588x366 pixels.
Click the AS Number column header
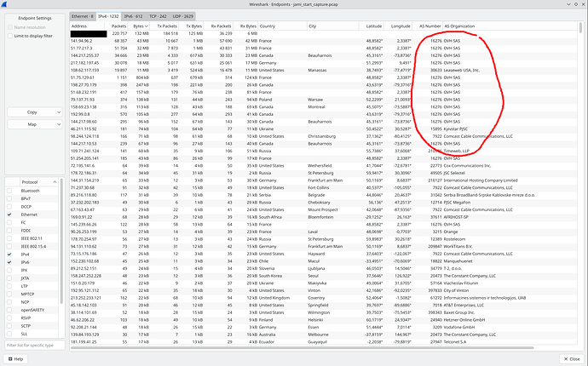coord(427,26)
